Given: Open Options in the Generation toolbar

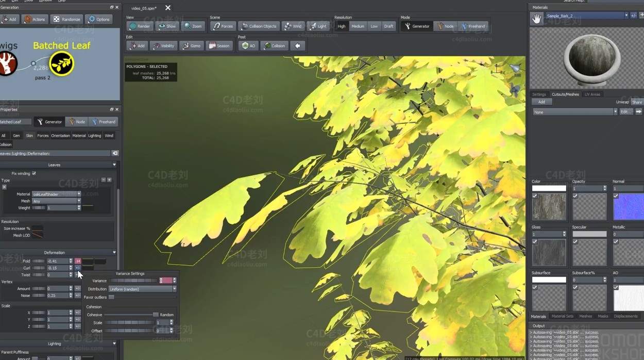Looking at the screenshot, I should tap(99, 19).
